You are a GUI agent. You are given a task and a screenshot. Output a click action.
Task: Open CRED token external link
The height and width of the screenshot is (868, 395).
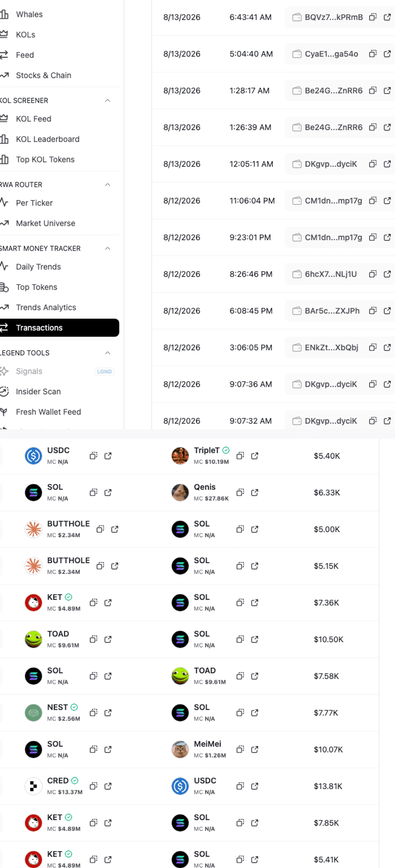[x=108, y=786]
